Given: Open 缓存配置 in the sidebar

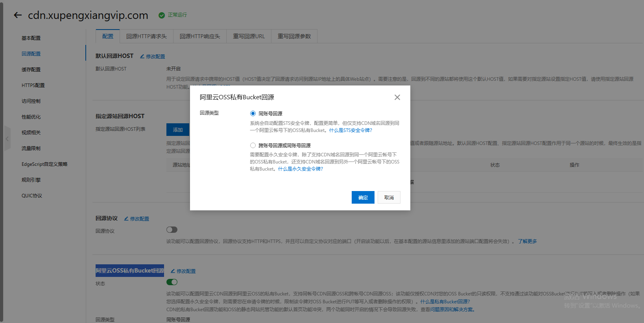Looking at the screenshot, I should pyautogui.click(x=31, y=70).
